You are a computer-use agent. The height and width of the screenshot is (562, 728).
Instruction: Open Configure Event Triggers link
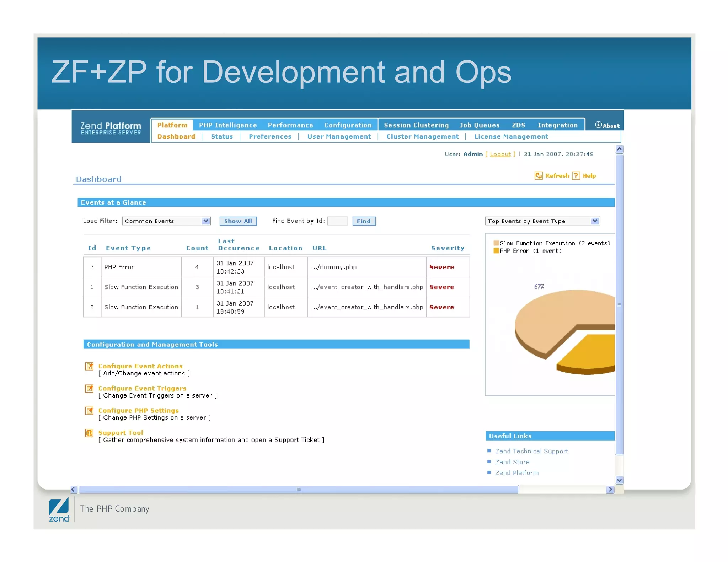point(142,388)
